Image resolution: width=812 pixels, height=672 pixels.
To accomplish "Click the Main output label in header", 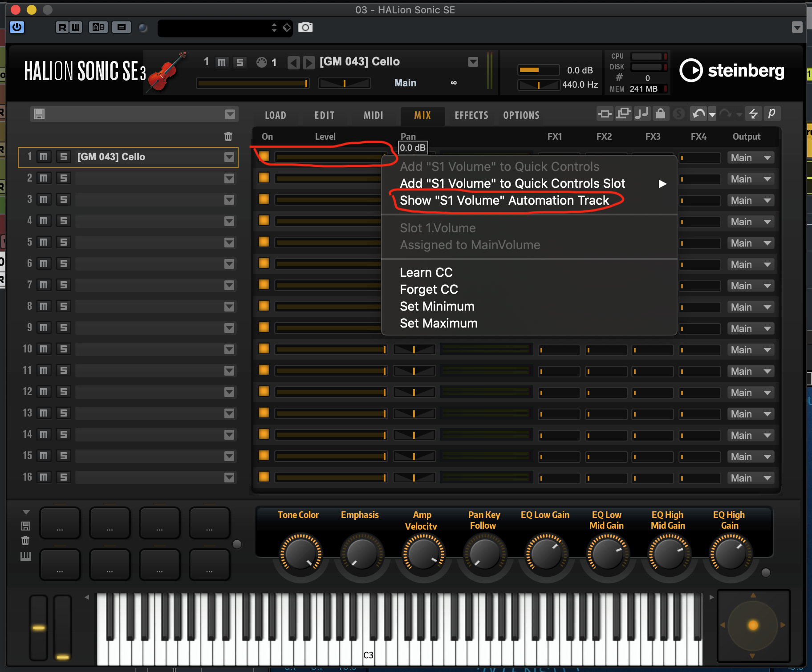I will pos(405,83).
